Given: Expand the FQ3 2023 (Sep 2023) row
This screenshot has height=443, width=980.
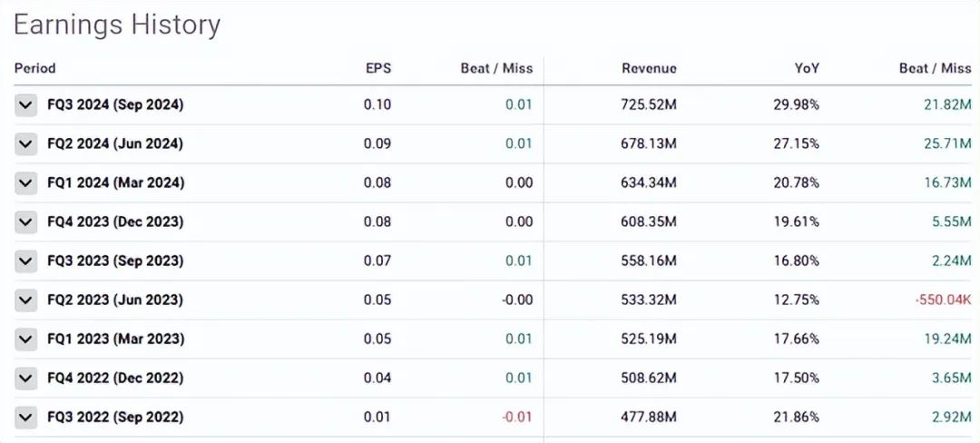Looking at the screenshot, I should tap(26, 261).
